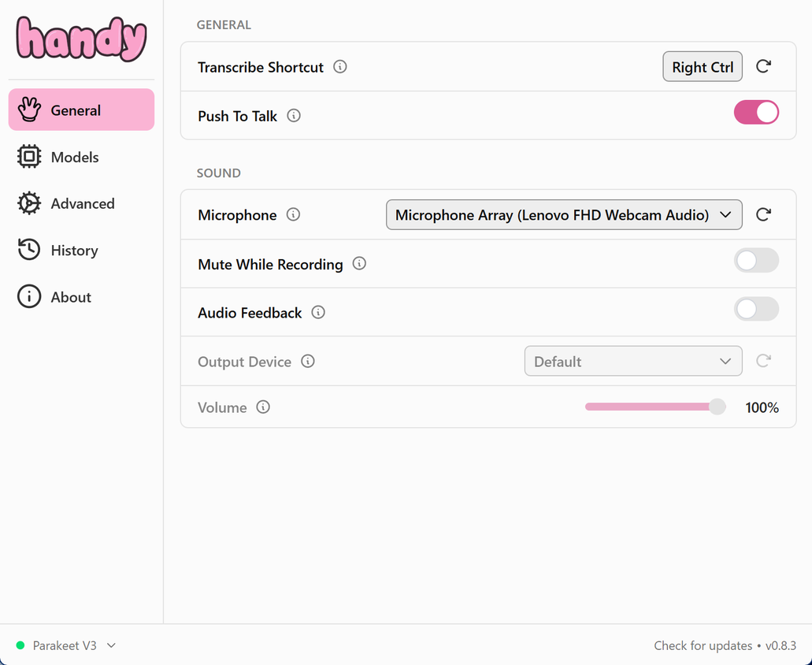Screen dimensions: 812x665
Task: Click the Push To Talk label
Action: 237,116
